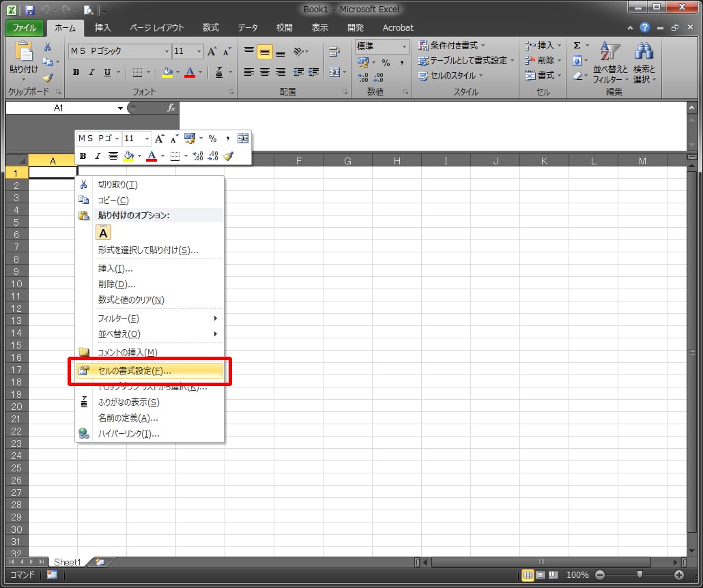The width and height of the screenshot is (703, 588).
Task: Open number format 標準 dropdown
Action: (404, 46)
